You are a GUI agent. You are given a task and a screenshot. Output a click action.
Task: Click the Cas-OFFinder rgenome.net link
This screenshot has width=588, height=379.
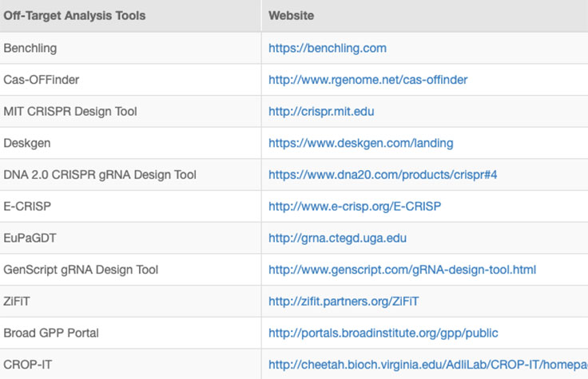pyautogui.click(x=367, y=80)
